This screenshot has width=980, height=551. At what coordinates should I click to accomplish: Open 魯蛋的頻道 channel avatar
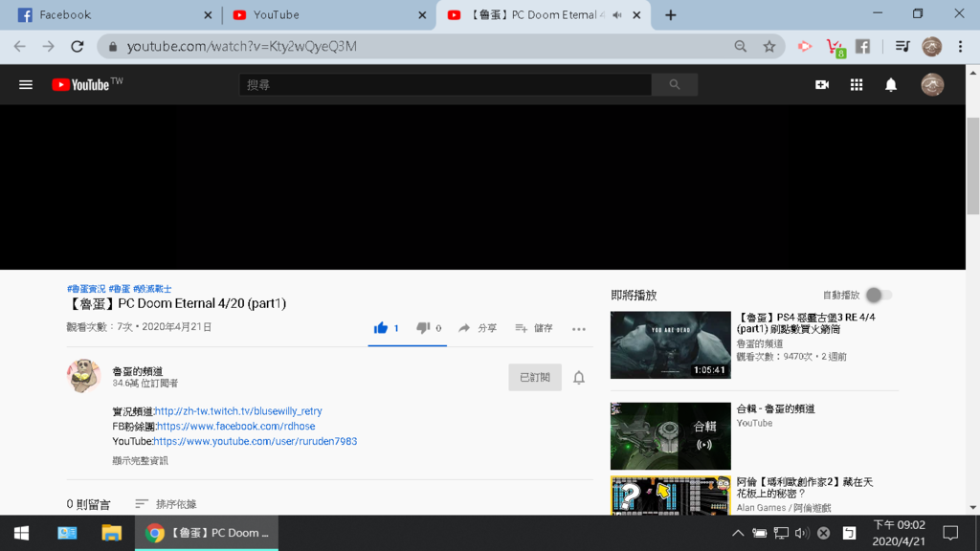(84, 376)
